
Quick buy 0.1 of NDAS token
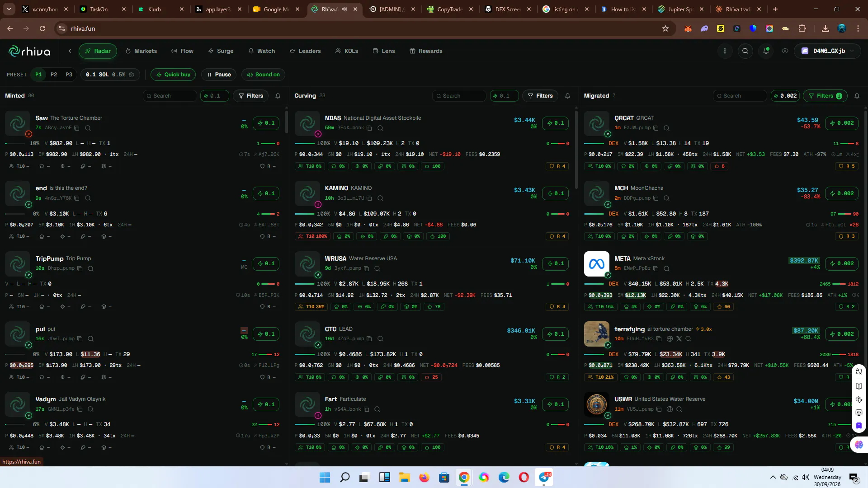(x=555, y=123)
